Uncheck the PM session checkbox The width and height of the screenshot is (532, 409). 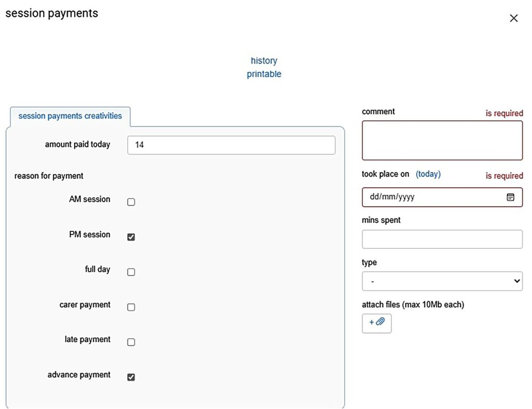[x=131, y=237]
